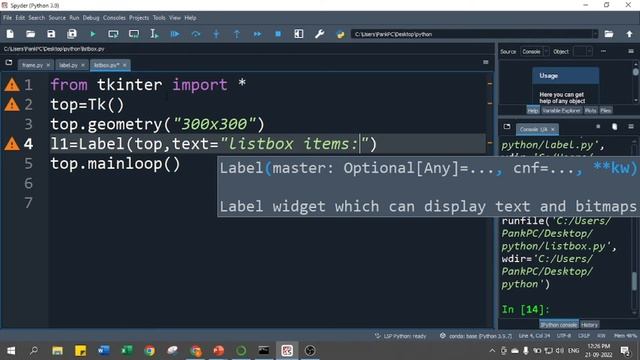Browse for a working directory
Image resolution: width=640 pixels, height=360 pixels.
609,34
